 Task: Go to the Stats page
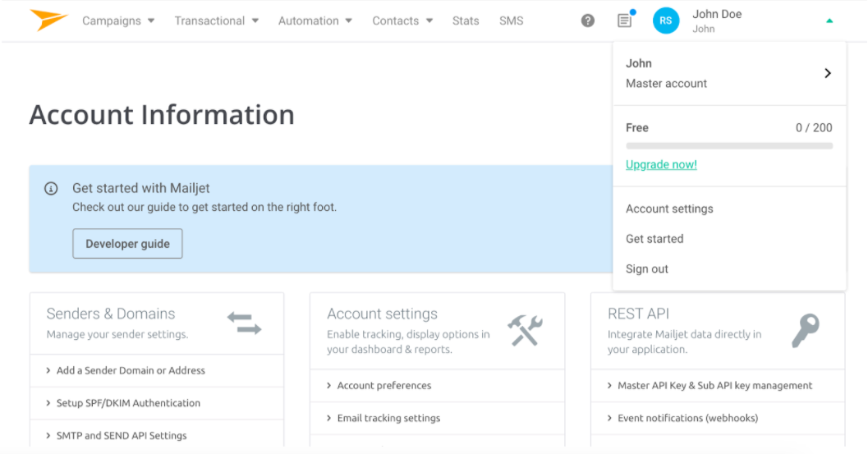click(x=466, y=21)
